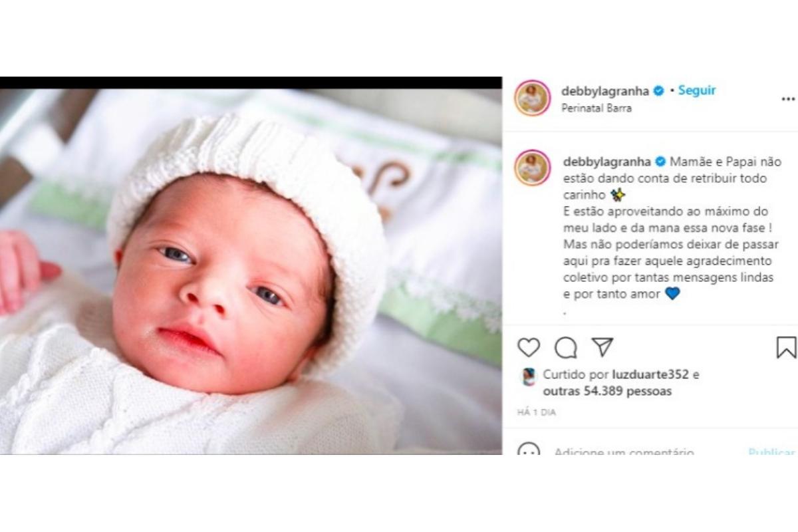Image resolution: width=798 pixels, height=532 pixels.
Task: Open the three-dot more options menu
Action: click(788, 99)
